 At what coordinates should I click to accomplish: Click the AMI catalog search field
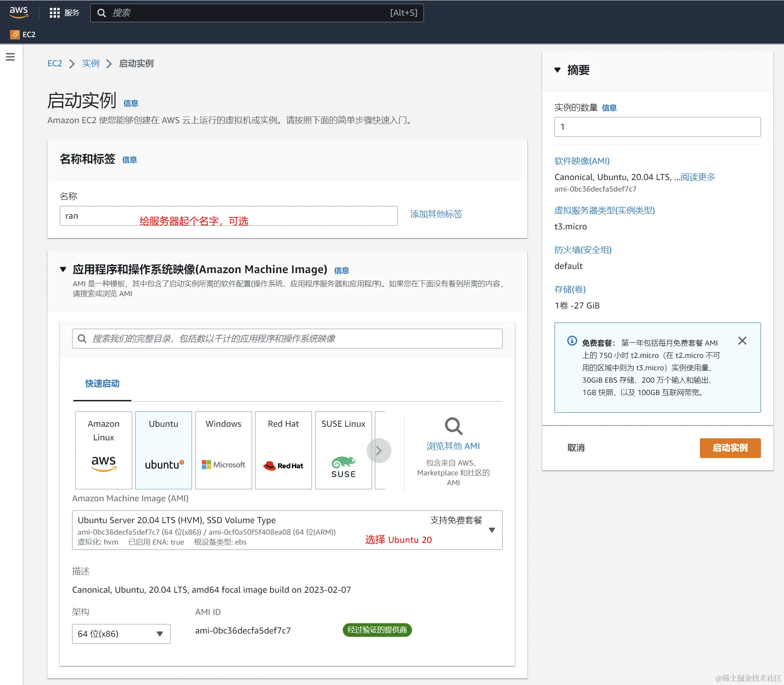287,339
